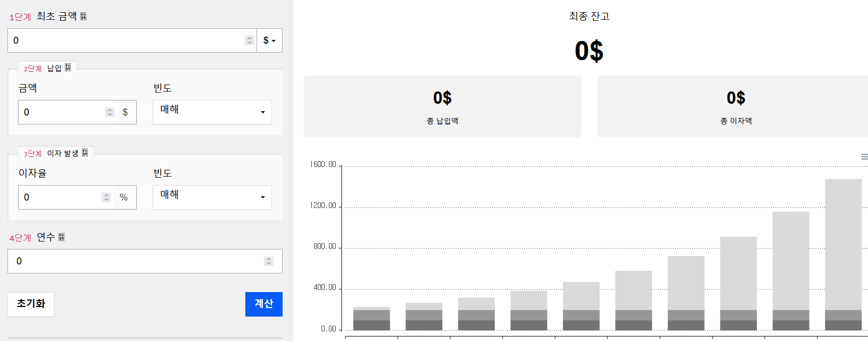This screenshot has width=868, height=341.
Task: Click info icon next to 연수 label
Action: 62,237
